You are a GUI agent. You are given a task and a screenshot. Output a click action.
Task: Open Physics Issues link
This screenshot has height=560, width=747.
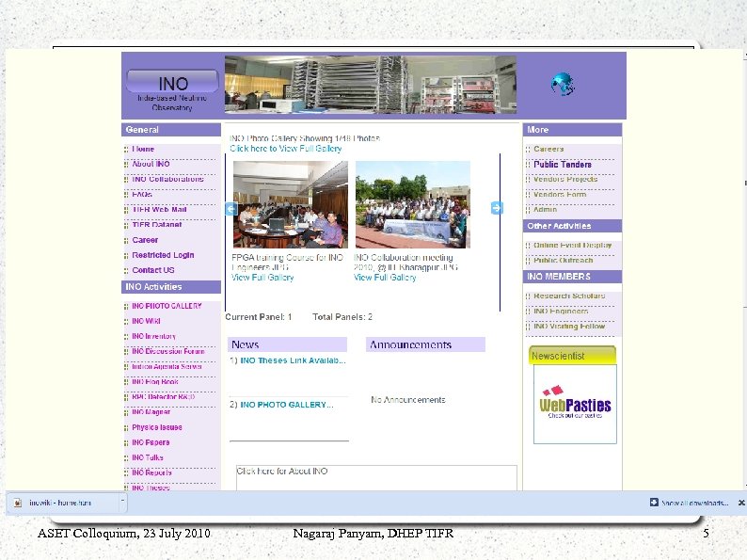coord(157,427)
